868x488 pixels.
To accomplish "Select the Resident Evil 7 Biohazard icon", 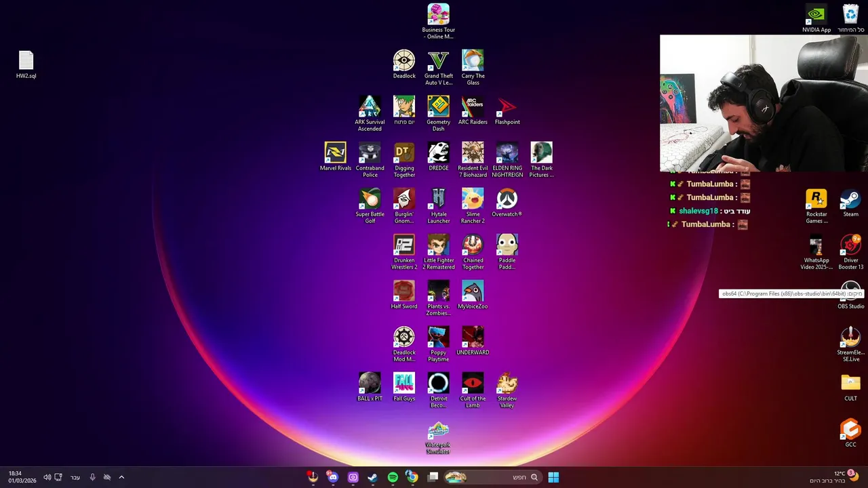I will [x=473, y=160].
